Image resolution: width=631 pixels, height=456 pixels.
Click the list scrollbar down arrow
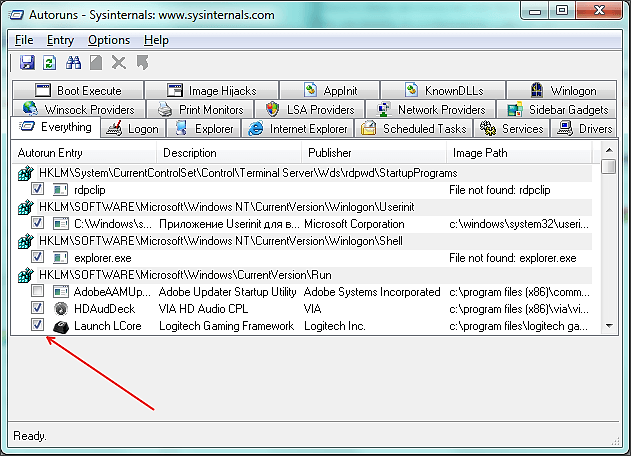click(x=608, y=326)
